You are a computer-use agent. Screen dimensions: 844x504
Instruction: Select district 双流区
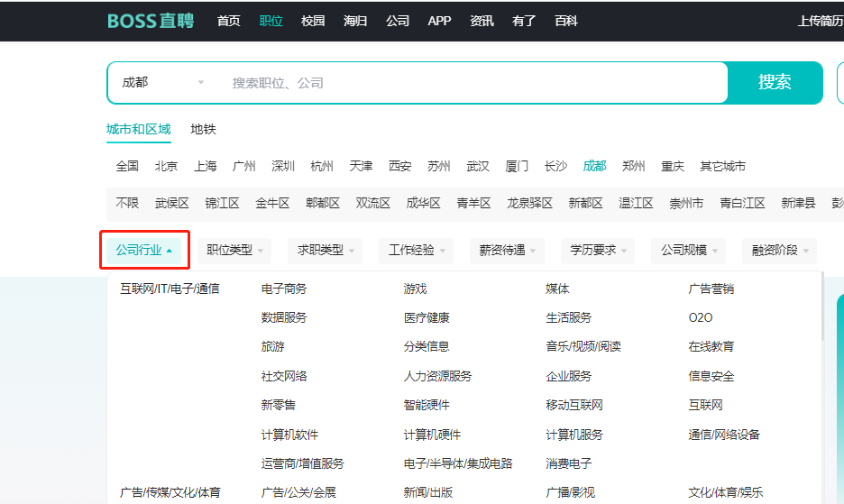[373, 203]
